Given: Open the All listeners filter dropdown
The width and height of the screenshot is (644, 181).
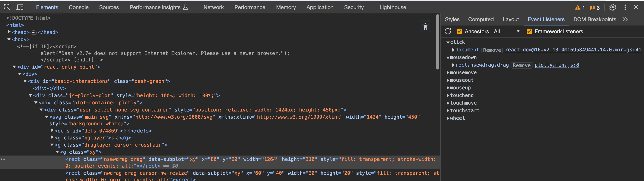Looking at the screenshot, I should [x=507, y=32].
